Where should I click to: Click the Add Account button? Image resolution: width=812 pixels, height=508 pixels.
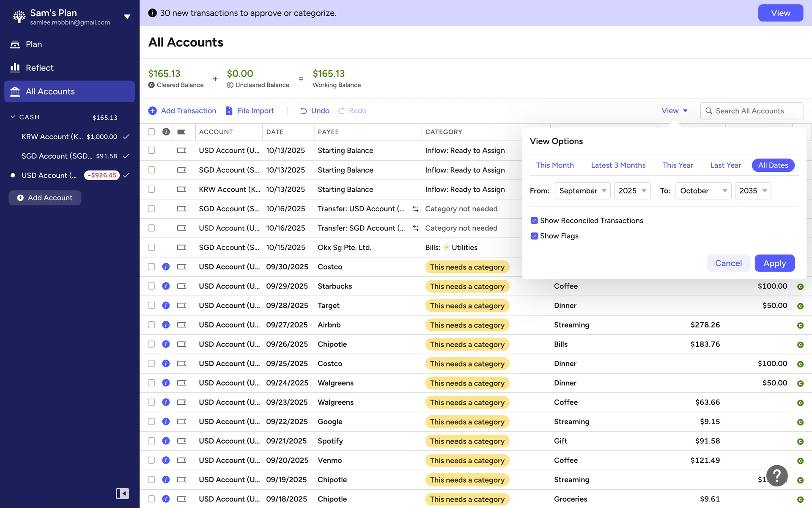pos(45,198)
